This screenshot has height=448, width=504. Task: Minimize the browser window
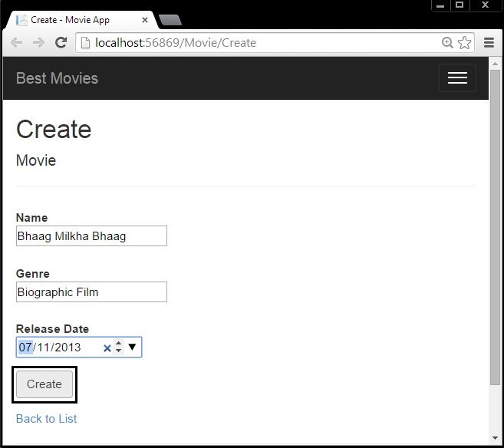(x=440, y=5)
